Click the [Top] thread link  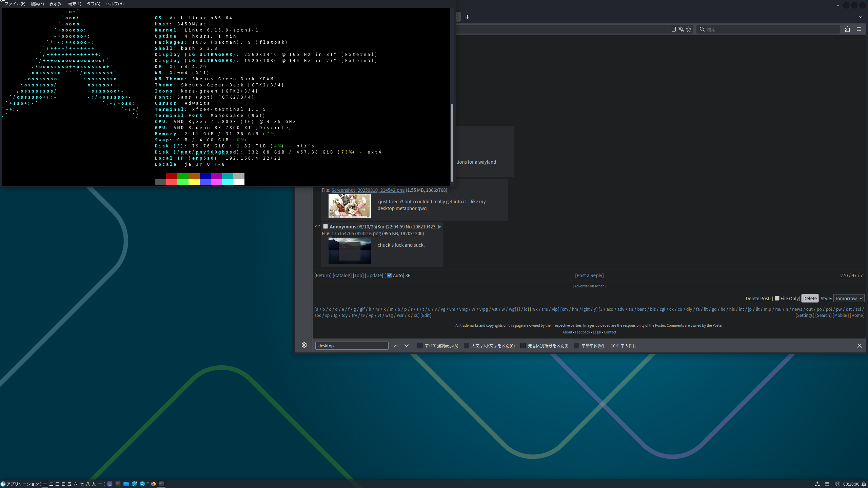tap(358, 276)
